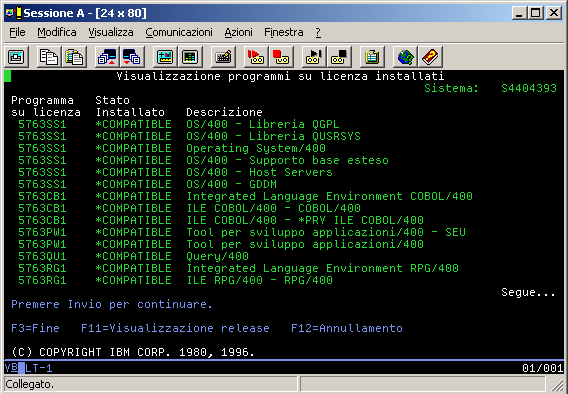Start macro recording with red play icon
This screenshot has width=568, height=394.
point(256,57)
